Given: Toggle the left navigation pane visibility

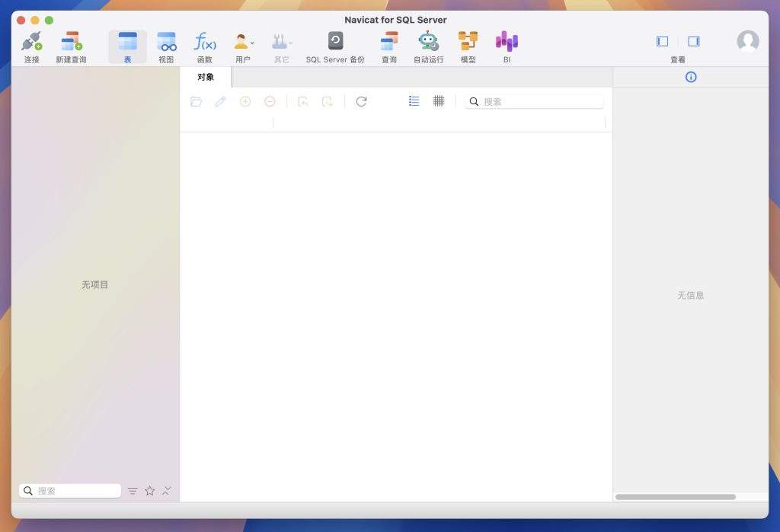Looking at the screenshot, I should 662,42.
